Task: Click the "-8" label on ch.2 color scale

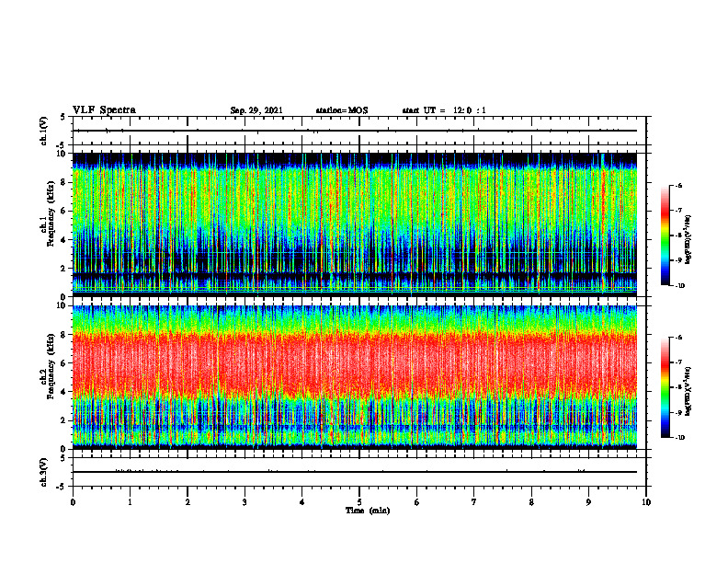Action: (678, 387)
